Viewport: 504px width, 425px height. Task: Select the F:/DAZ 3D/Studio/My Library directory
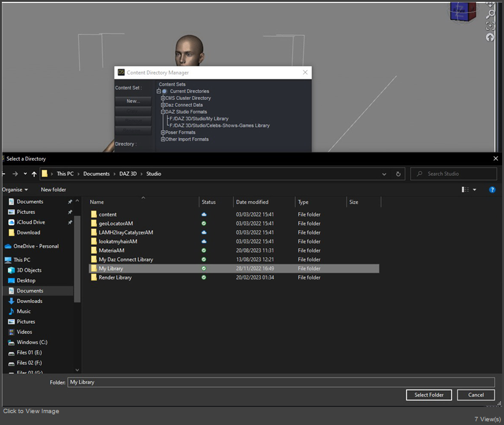[199, 119]
